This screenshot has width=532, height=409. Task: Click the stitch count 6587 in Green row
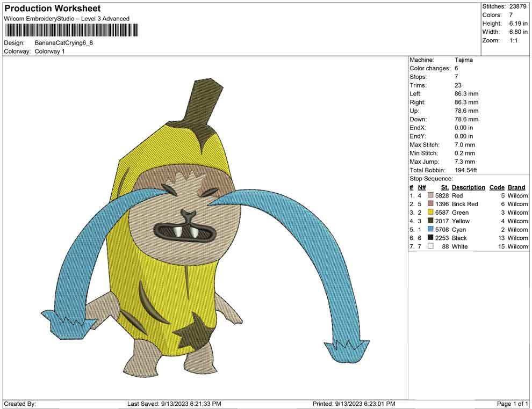442,213
